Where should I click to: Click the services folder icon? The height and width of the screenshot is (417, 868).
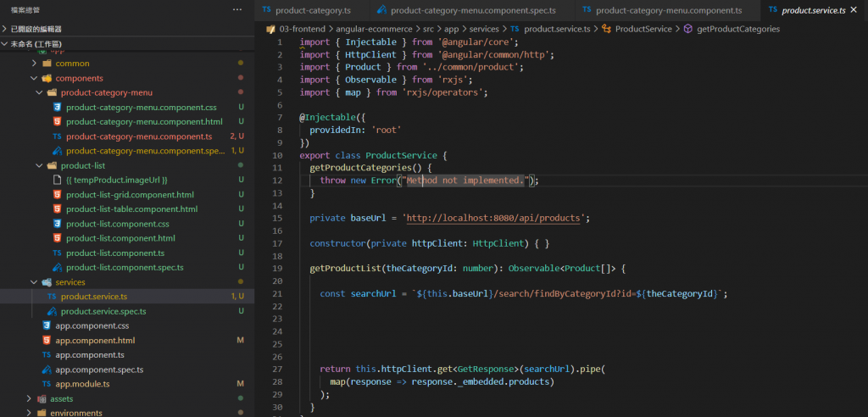click(47, 282)
